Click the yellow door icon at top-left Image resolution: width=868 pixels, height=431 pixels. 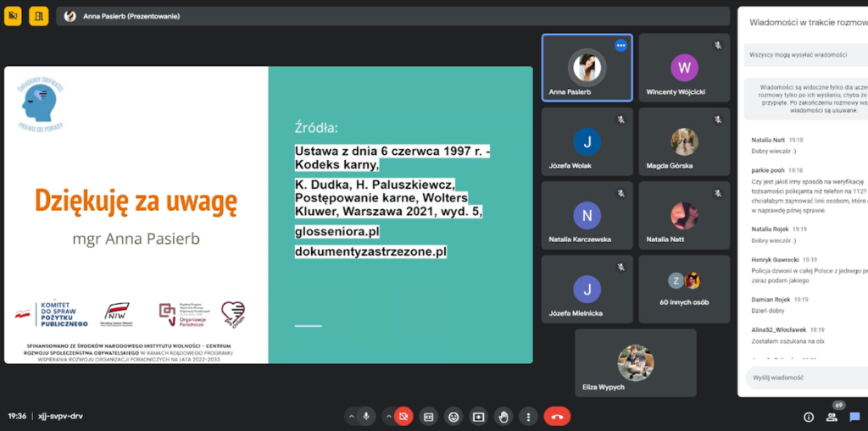pos(38,15)
